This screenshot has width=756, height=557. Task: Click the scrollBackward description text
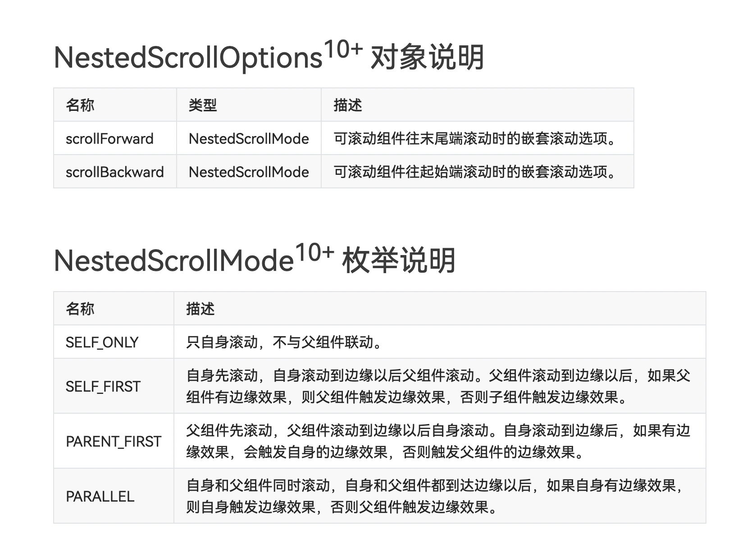pos(475,172)
